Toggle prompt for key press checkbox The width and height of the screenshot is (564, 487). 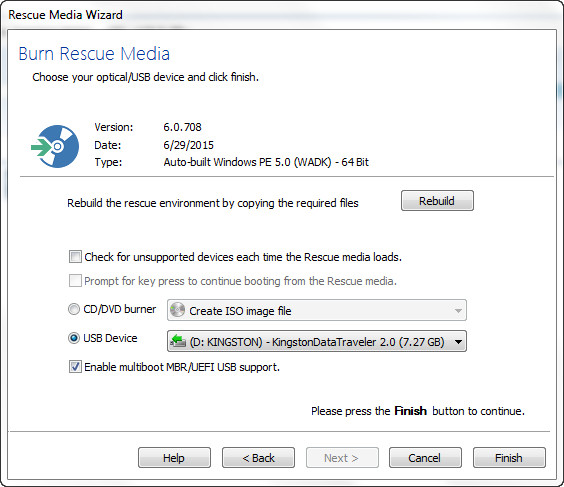tap(75, 281)
